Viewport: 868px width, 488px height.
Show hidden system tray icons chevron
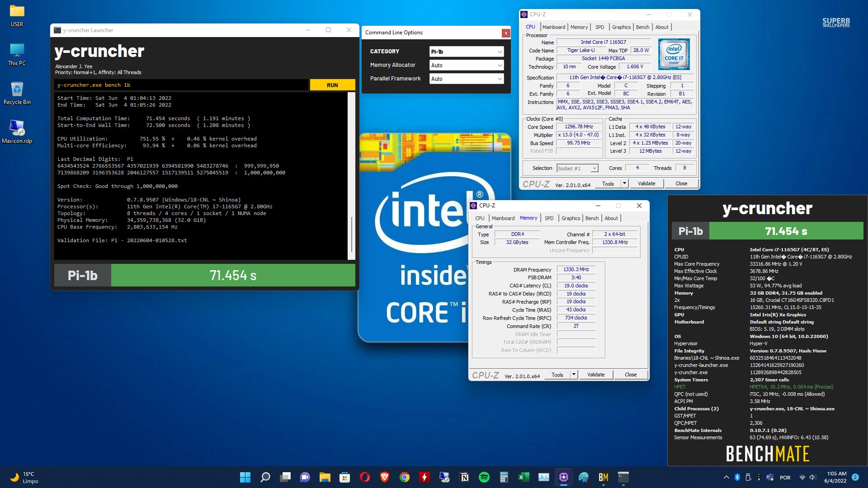(x=726, y=477)
